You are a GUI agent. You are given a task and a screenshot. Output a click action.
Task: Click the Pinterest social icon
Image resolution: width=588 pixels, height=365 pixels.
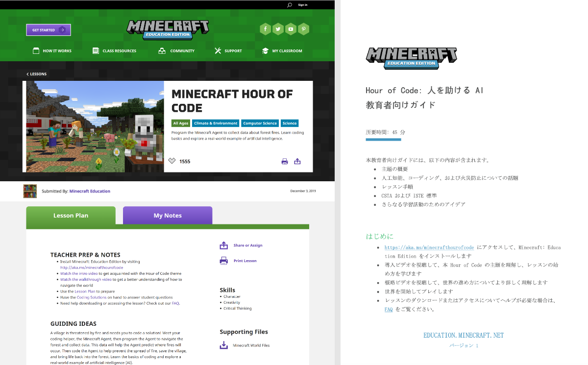click(303, 29)
